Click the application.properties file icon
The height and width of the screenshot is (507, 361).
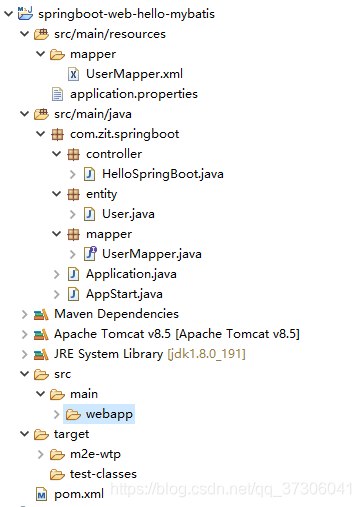click(x=57, y=94)
